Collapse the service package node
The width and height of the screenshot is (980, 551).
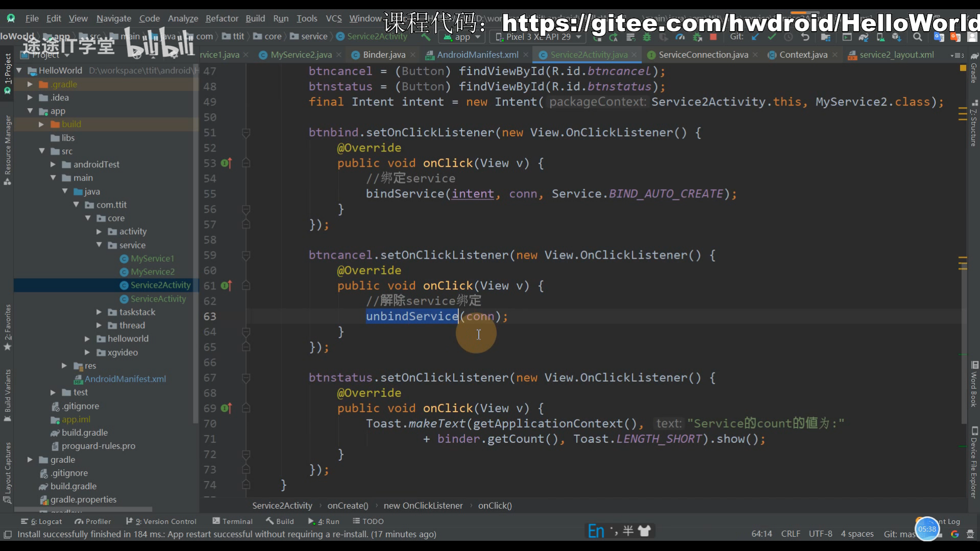[x=99, y=245]
